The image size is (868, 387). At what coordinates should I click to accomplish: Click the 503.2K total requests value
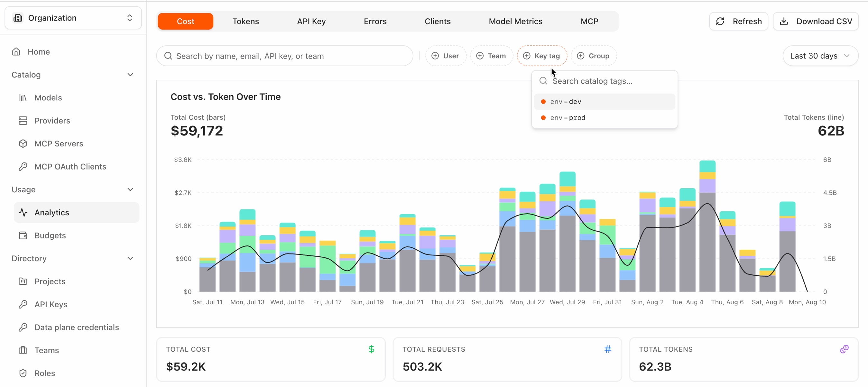(x=422, y=366)
